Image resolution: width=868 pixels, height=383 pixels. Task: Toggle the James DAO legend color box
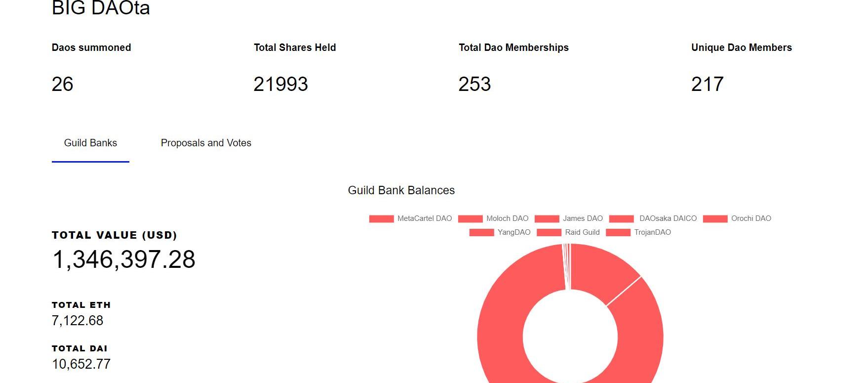pyautogui.click(x=547, y=218)
